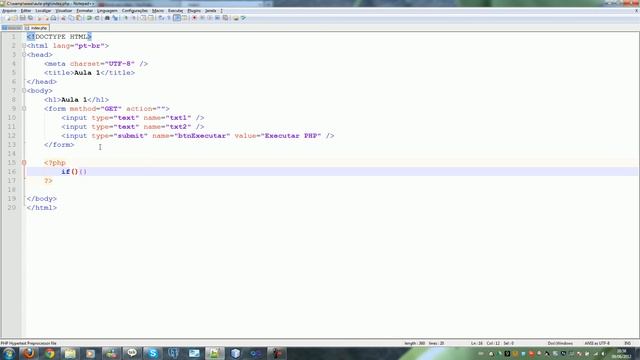Viewport: 640px width, 360px height.
Task: Open the Localizar menu
Action: click(x=43, y=11)
